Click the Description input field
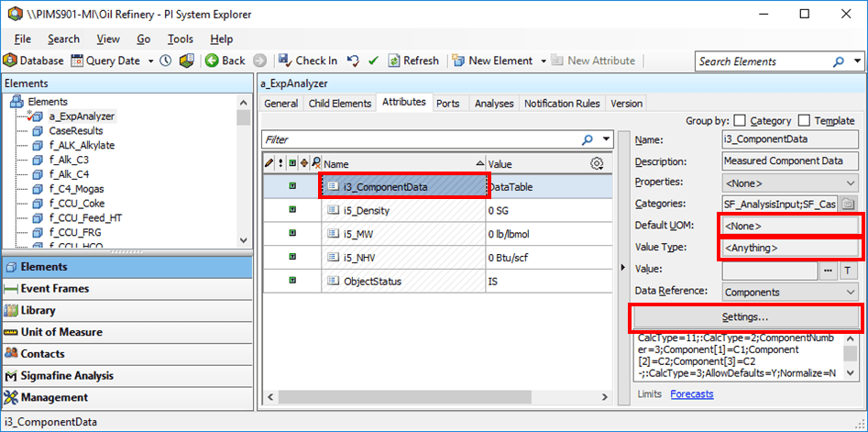Image resolution: width=868 pixels, height=432 pixels. tap(790, 161)
